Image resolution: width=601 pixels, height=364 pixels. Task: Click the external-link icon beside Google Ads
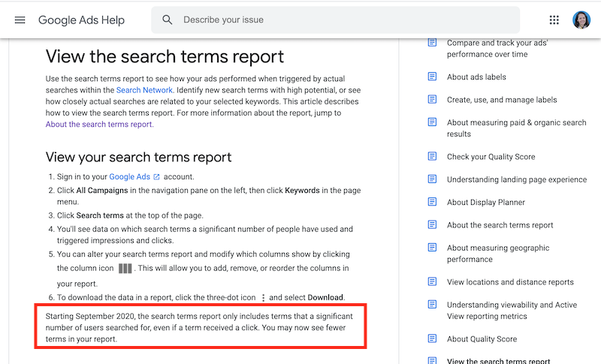pyautogui.click(x=156, y=177)
